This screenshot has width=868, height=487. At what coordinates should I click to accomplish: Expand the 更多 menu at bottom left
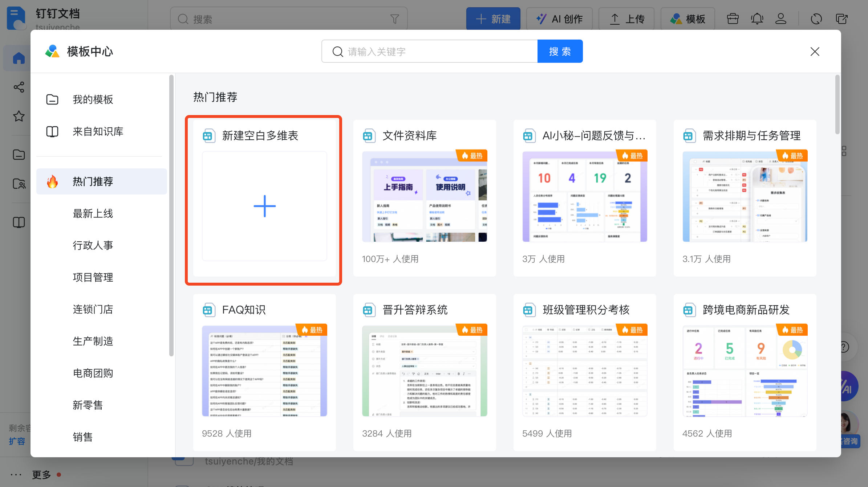pyautogui.click(x=41, y=474)
